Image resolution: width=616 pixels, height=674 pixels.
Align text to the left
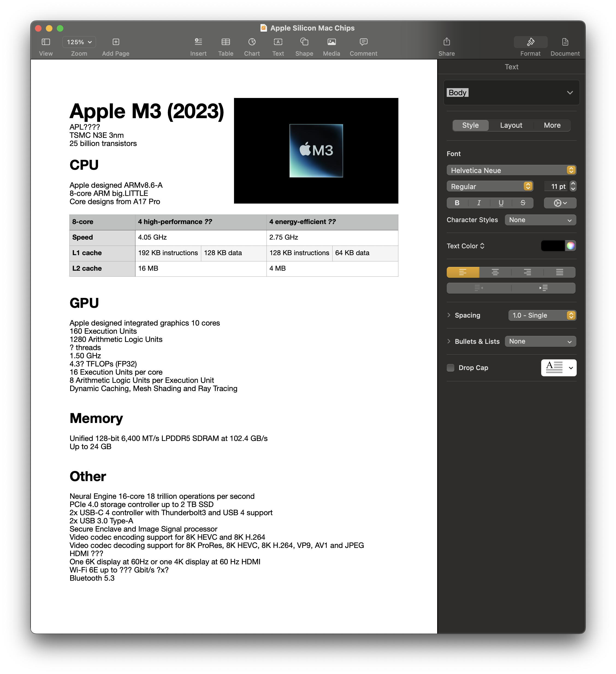point(463,273)
